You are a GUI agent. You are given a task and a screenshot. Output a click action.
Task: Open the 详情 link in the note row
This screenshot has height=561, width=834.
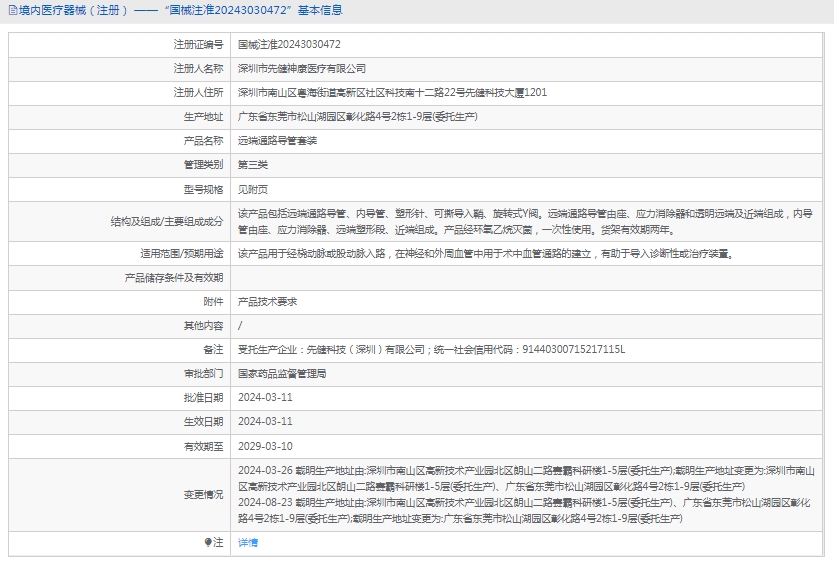(247, 542)
